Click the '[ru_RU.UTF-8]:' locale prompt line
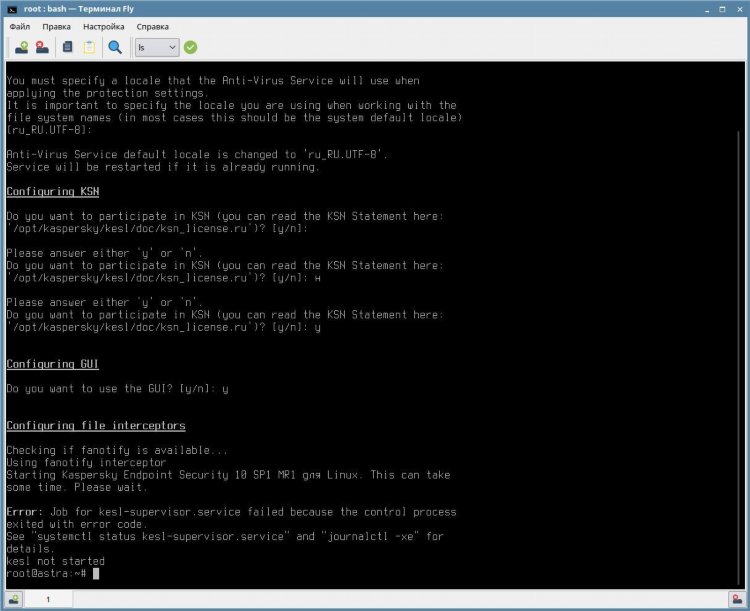 coord(49,130)
